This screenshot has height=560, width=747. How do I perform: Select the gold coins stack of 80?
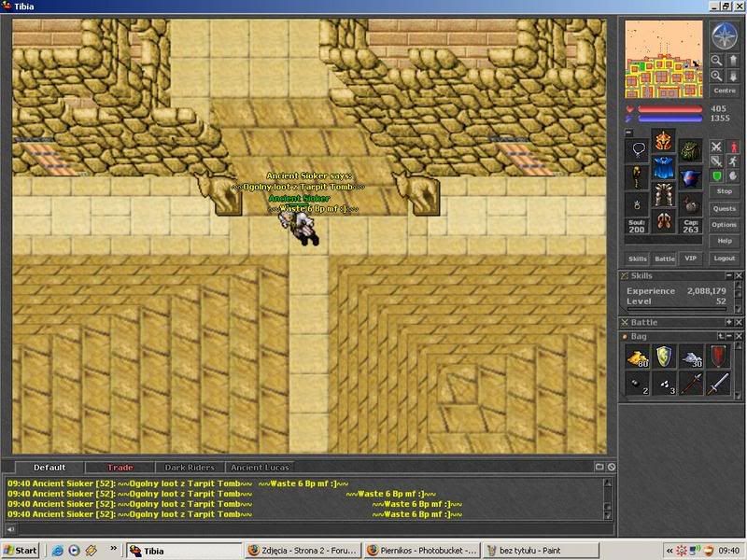638,357
